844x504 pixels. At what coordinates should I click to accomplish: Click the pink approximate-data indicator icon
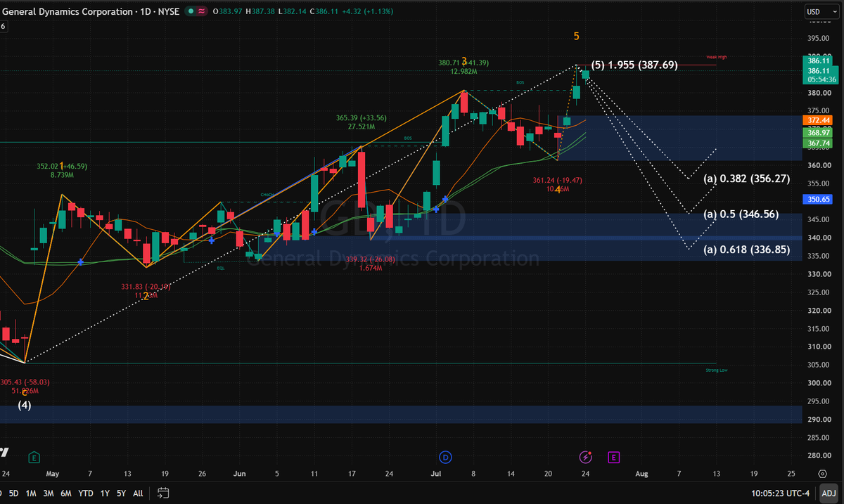point(200,12)
